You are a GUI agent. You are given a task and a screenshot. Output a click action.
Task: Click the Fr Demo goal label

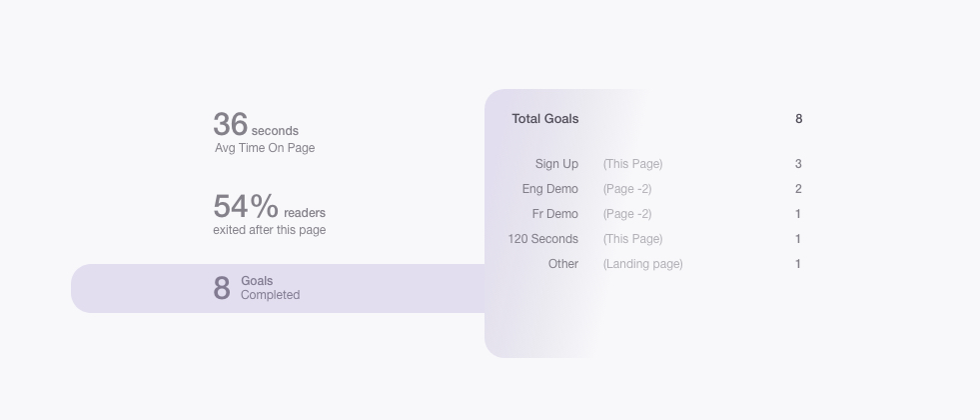tap(554, 214)
